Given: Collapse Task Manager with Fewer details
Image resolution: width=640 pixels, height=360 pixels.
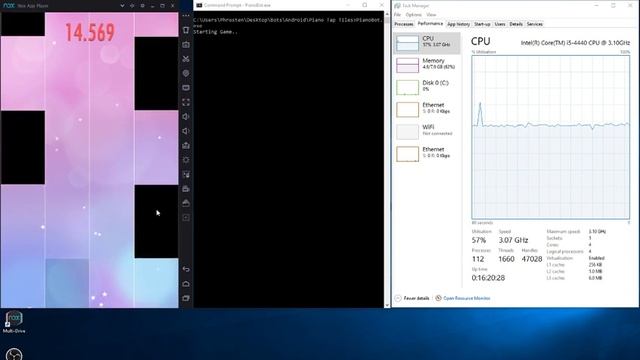Looking at the screenshot, I should [412, 298].
